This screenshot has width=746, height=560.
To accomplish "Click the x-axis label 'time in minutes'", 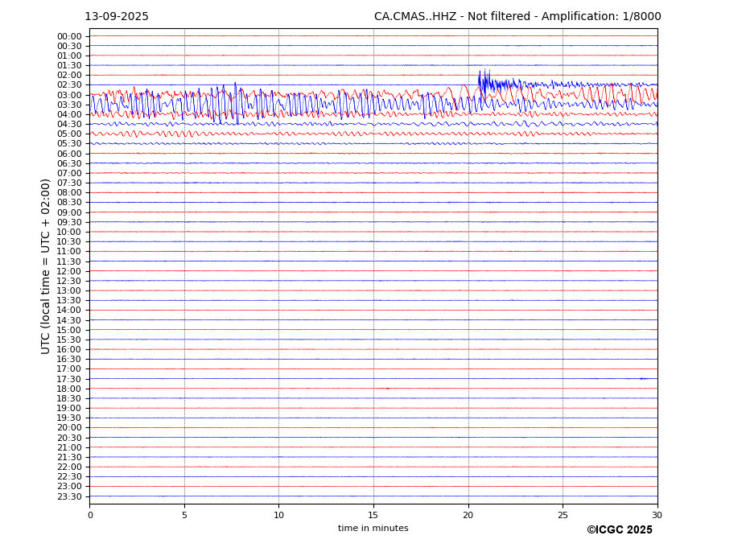I will 373,528.
